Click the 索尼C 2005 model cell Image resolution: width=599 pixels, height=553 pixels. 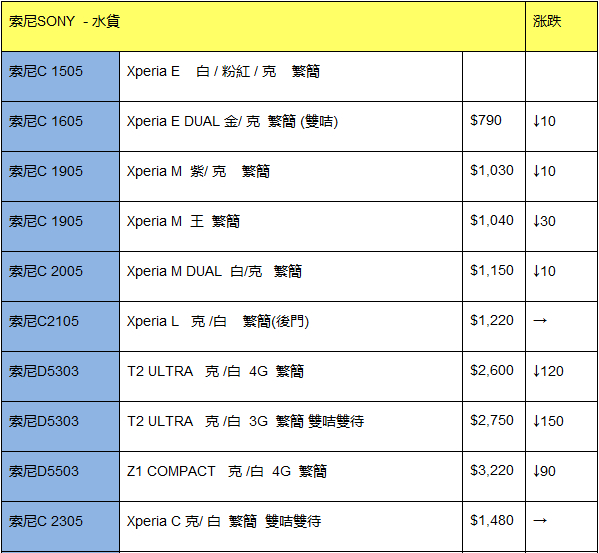click(x=60, y=276)
